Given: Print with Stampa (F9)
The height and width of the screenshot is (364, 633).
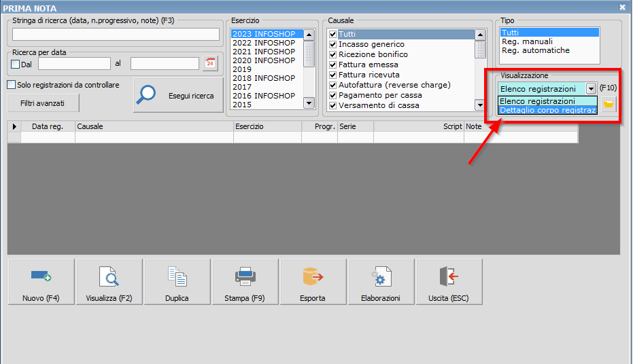Looking at the screenshot, I should [x=245, y=282].
